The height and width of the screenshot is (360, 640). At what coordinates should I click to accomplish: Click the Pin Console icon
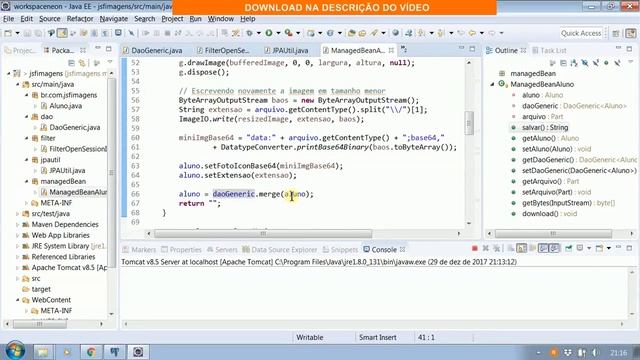569,248
